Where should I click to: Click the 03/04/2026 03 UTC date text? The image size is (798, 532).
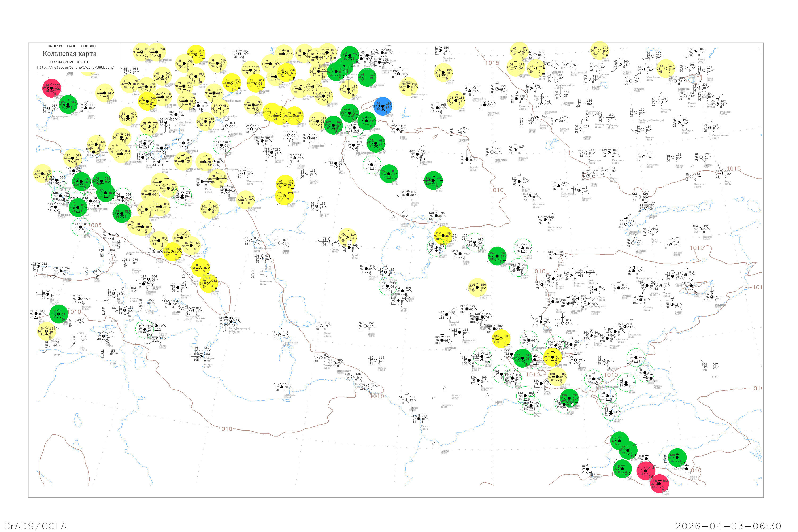(x=70, y=62)
